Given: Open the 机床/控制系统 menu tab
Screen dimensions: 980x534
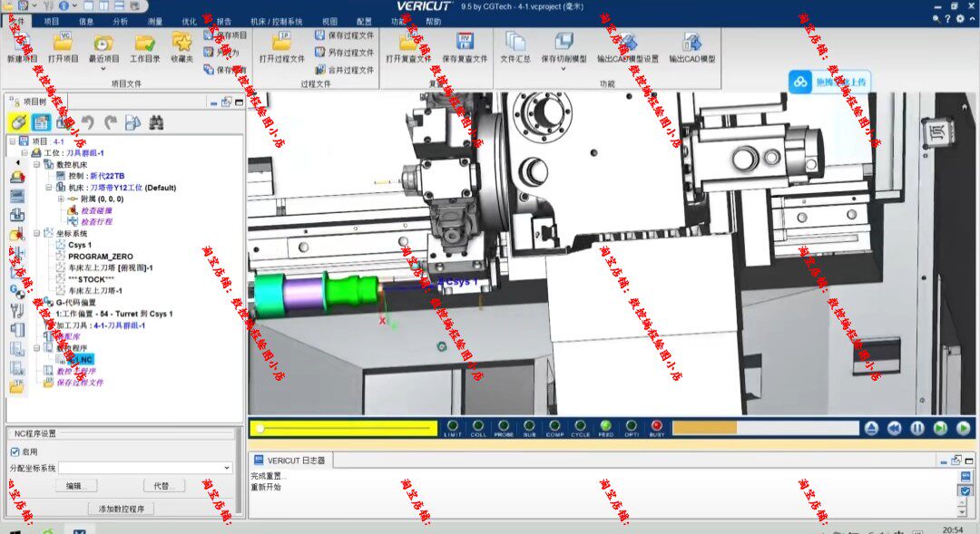Looking at the screenshot, I should (276, 21).
